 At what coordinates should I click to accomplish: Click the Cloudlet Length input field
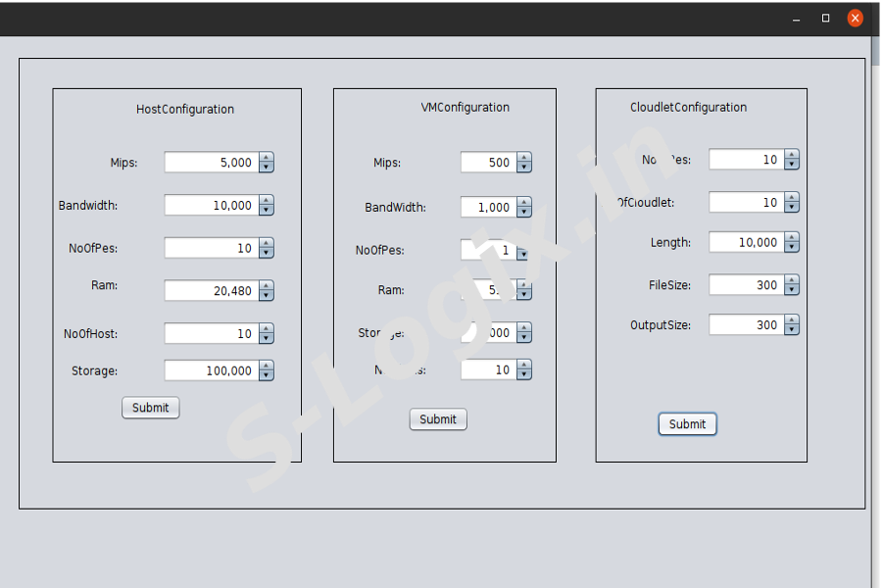click(x=745, y=242)
